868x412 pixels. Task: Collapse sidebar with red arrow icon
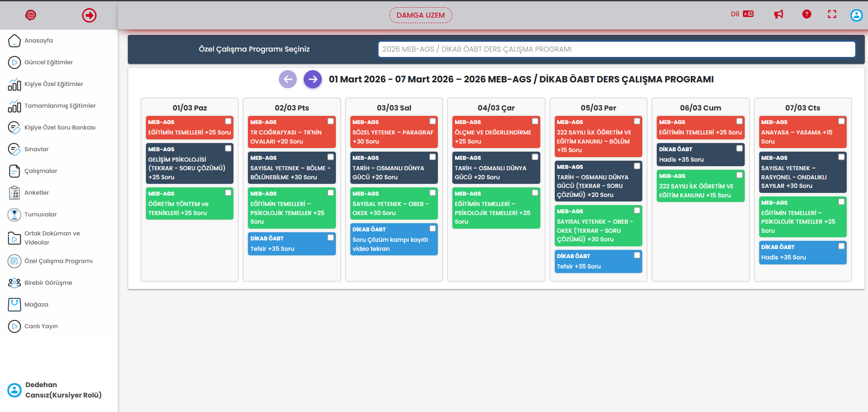click(89, 15)
